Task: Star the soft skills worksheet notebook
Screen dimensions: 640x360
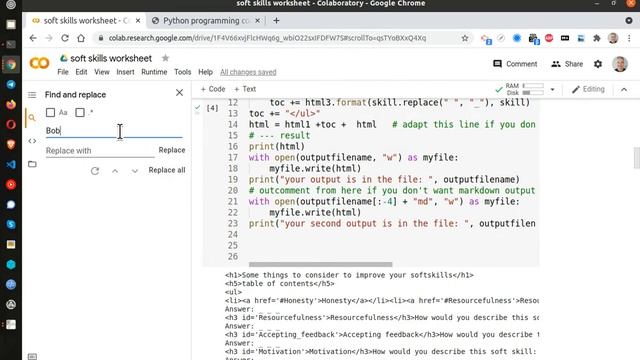Action: [165, 58]
